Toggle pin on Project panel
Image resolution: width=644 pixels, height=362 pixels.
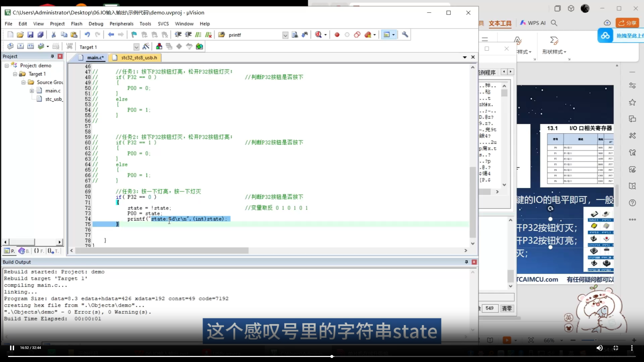pos(52,56)
